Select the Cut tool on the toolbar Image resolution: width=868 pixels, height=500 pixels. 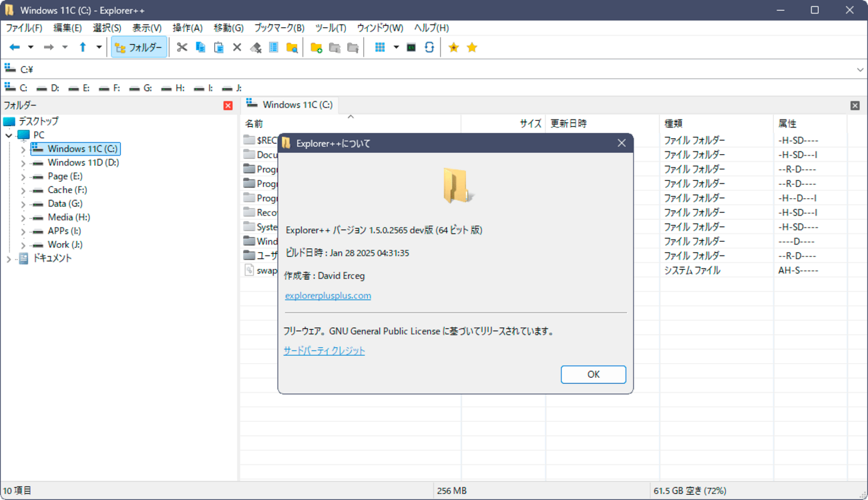pos(182,47)
